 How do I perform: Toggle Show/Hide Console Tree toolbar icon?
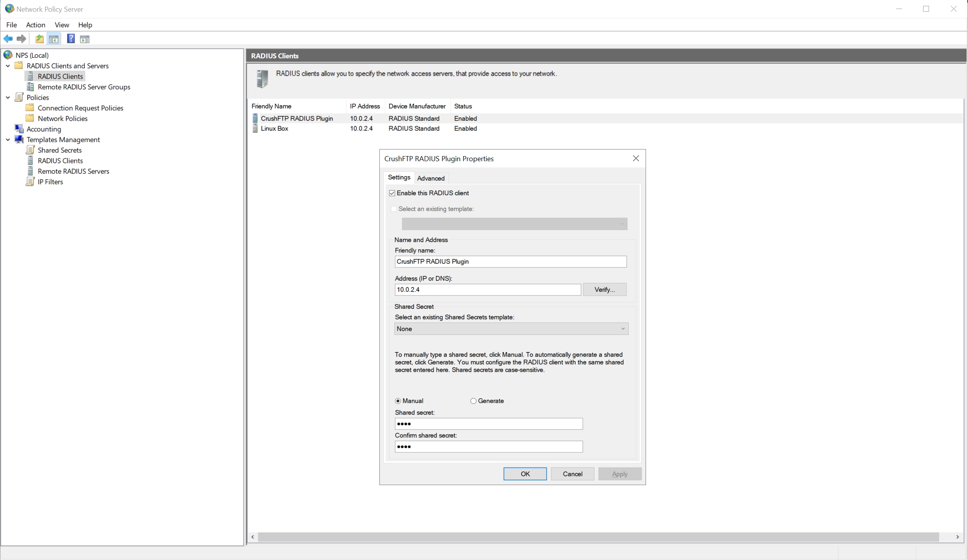[x=53, y=39]
